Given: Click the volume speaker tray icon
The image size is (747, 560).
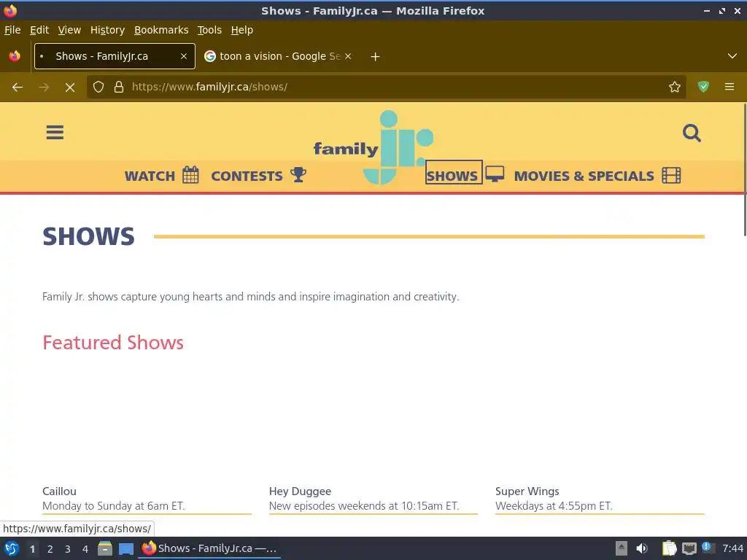Looking at the screenshot, I should click(x=642, y=548).
